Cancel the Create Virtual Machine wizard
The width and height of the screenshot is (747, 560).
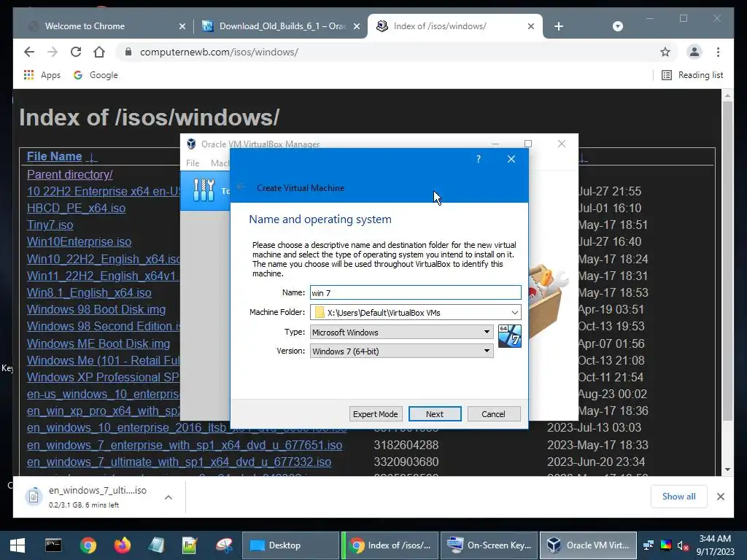(494, 414)
